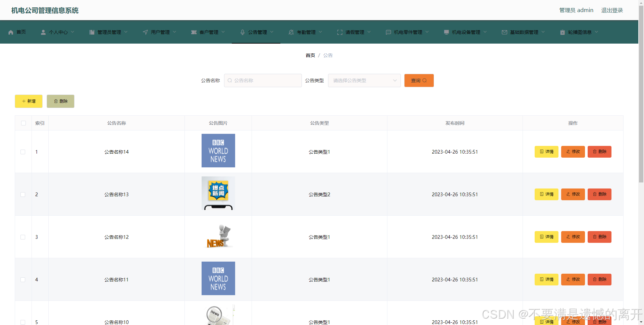Click edit pencil icon for 公告名称13 row
The image size is (644, 325).
(568, 194)
